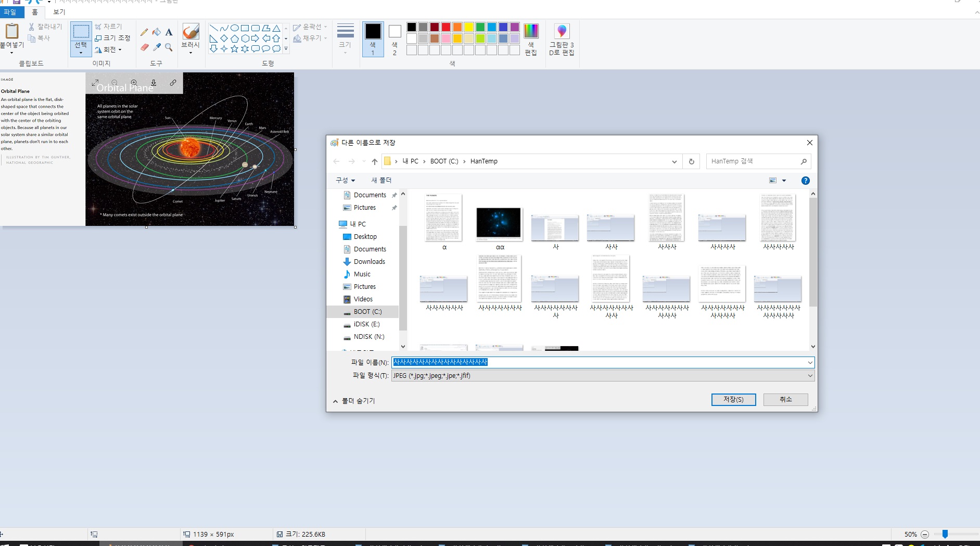Open the File (파일) tab
The width and height of the screenshot is (980, 546).
[x=10, y=12]
